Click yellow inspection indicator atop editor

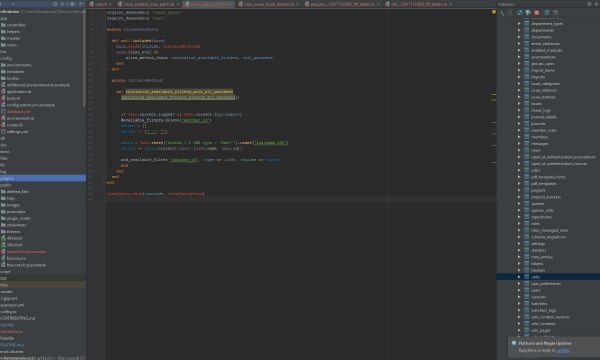click(x=494, y=12)
